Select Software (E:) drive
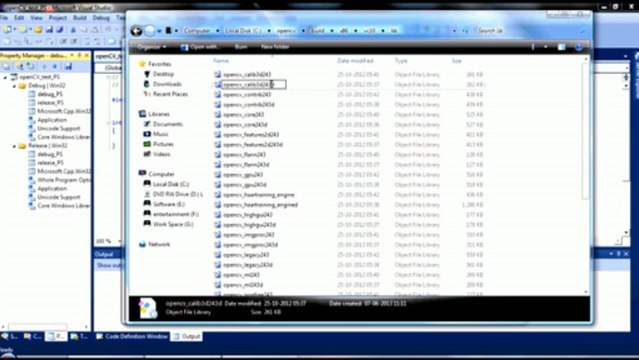This screenshot has width=639, height=360. [168, 204]
